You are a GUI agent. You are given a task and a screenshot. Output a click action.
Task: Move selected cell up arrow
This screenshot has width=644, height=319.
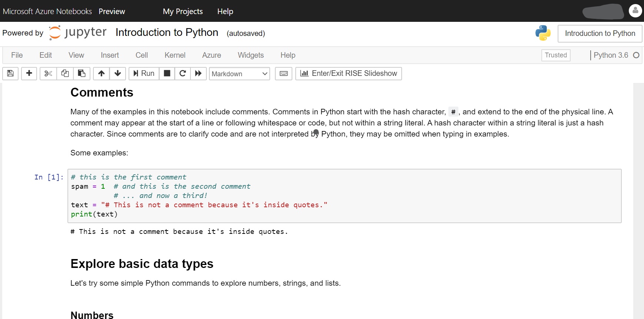coord(101,73)
